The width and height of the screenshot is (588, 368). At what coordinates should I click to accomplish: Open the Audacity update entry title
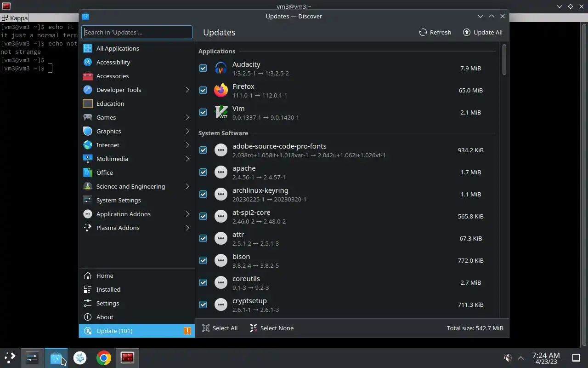(x=246, y=64)
